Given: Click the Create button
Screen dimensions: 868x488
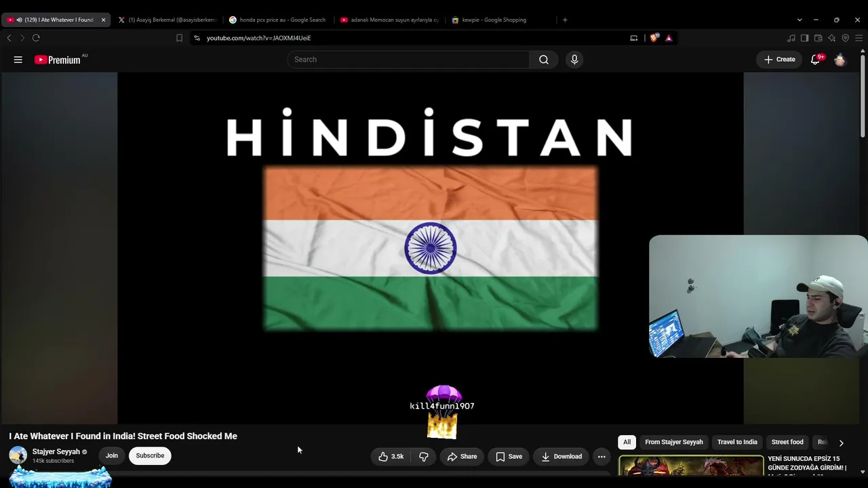Looking at the screenshot, I should (x=779, y=60).
